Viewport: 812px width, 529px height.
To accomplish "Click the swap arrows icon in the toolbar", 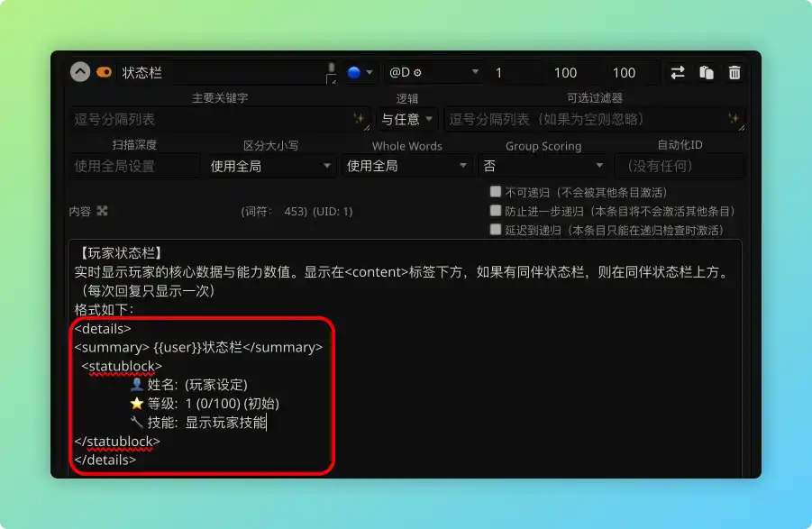I will tap(680, 72).
